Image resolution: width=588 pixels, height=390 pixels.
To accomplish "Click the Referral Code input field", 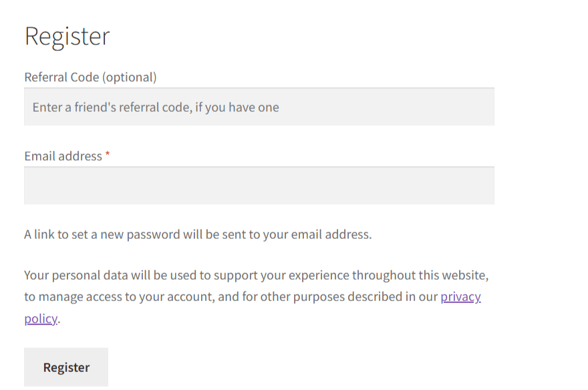I will pyautogui.click(x=259, y=107).
